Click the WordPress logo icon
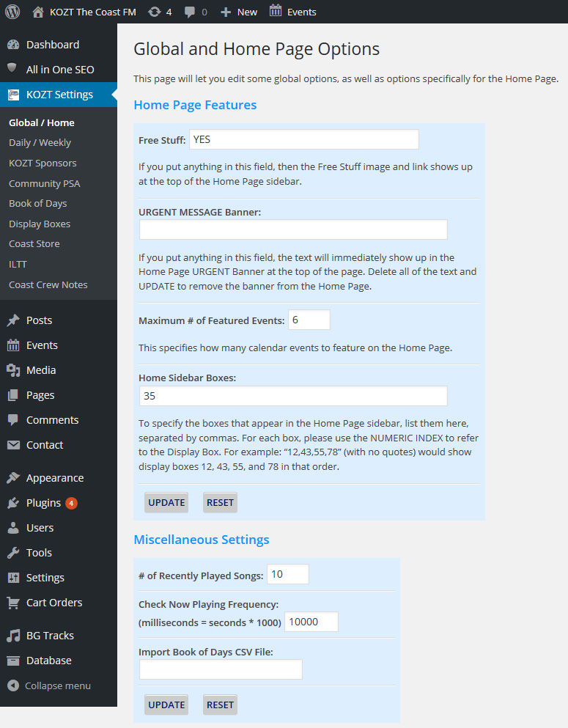568x728 pixels. coord(12,12)
